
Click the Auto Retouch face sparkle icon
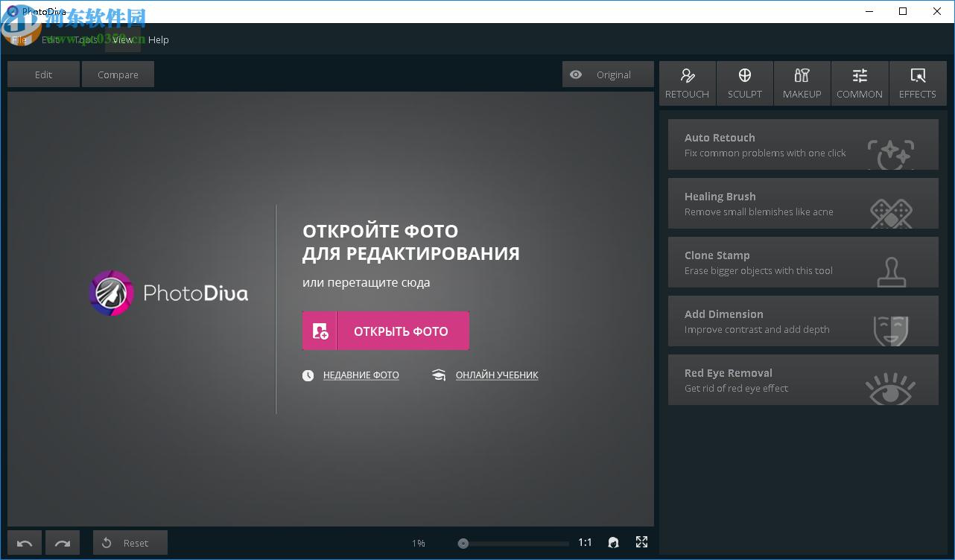click(x=891, y=153)
